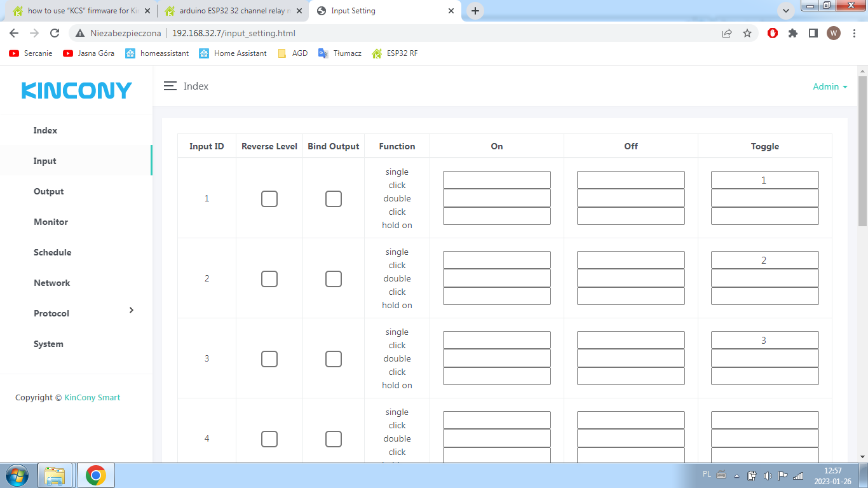This screenshot has height=488, width=868.
Task: Open the tab search dropdown arrow
Action: (786, 11)
